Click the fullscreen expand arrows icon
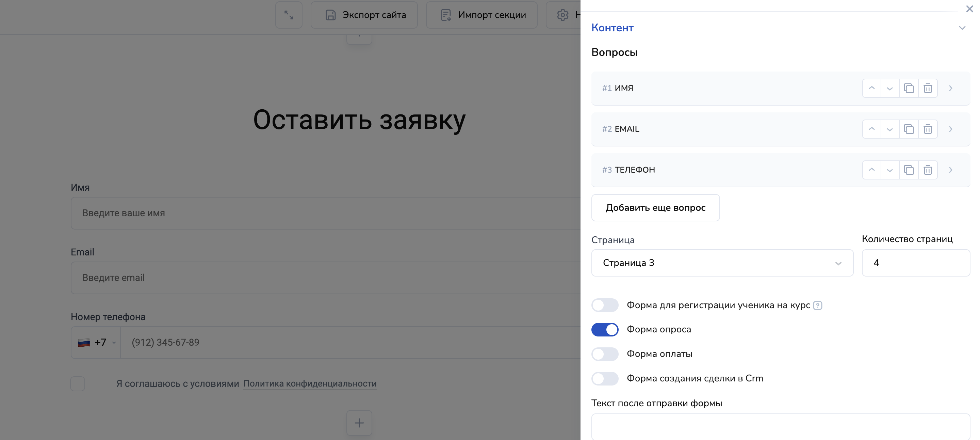The image size is (980, 440). coord(289,15)
